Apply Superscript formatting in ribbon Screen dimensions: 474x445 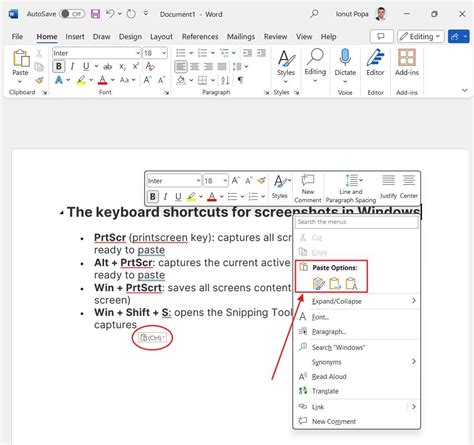tap(136, 66)
